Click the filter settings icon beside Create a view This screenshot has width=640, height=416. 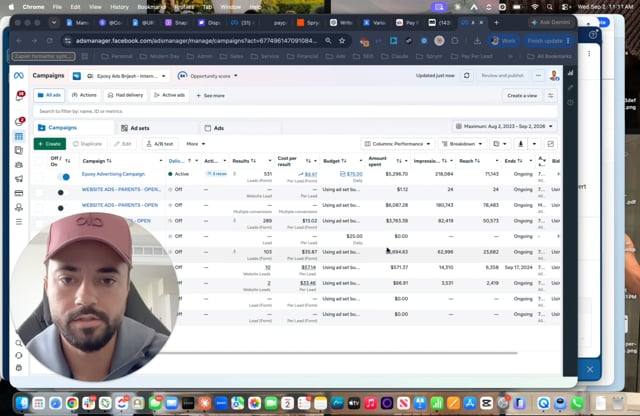point(551,96)
